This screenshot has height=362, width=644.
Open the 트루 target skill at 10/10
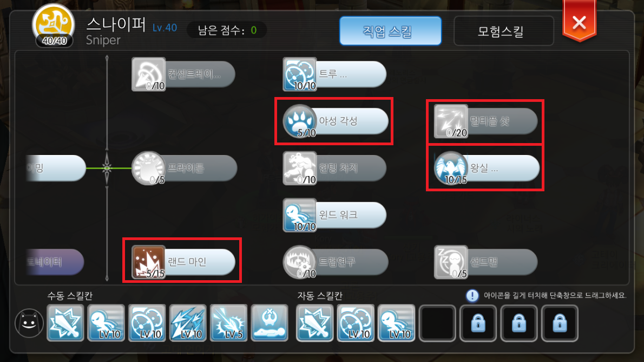pyautogui.click(x=300, y=74)
